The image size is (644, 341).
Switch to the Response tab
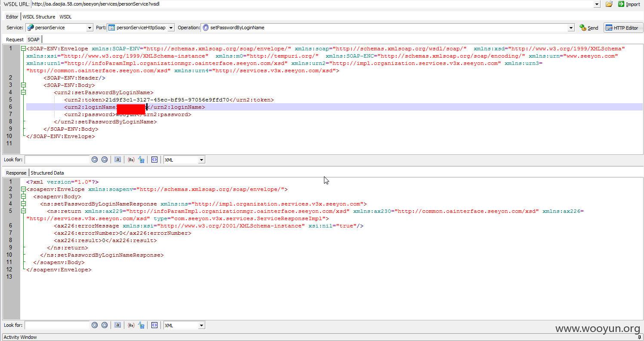click(16, 172)
